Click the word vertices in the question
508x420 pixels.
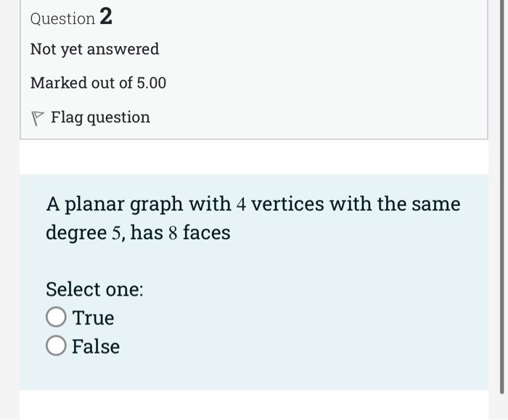tap(287, 205)
